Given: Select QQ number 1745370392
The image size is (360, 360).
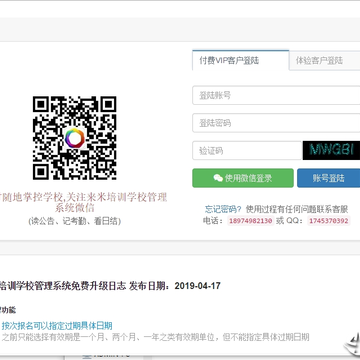Looking at the screenshot, I should (x=329, y=221).
